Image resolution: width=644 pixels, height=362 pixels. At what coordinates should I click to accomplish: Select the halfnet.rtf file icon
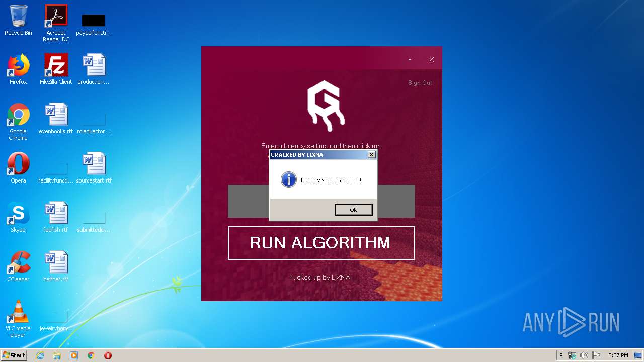coord(56,266)
